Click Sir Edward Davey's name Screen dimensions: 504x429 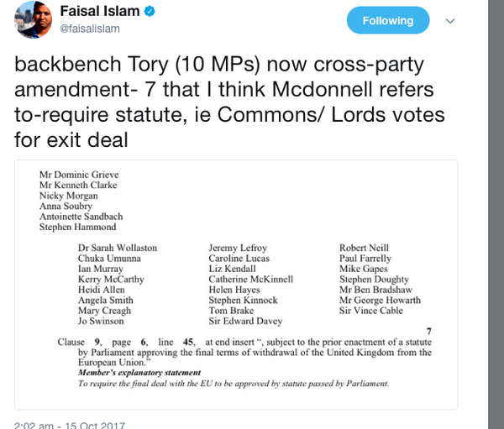coord(244,322)
